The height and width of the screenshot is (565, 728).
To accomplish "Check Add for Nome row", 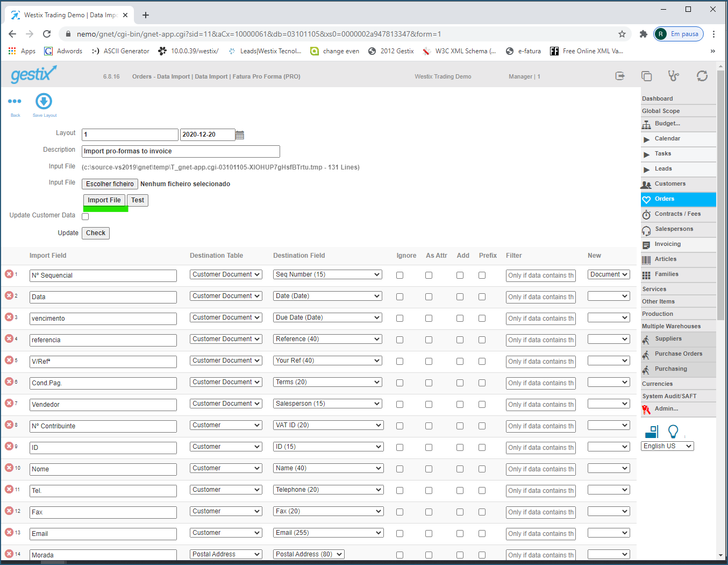I will click(x=460, y=469).
